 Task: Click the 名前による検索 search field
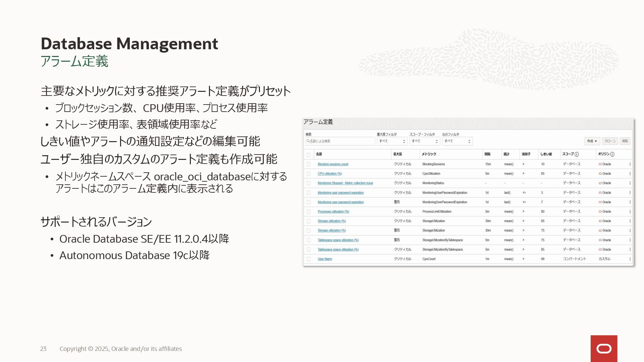[340, 141]
